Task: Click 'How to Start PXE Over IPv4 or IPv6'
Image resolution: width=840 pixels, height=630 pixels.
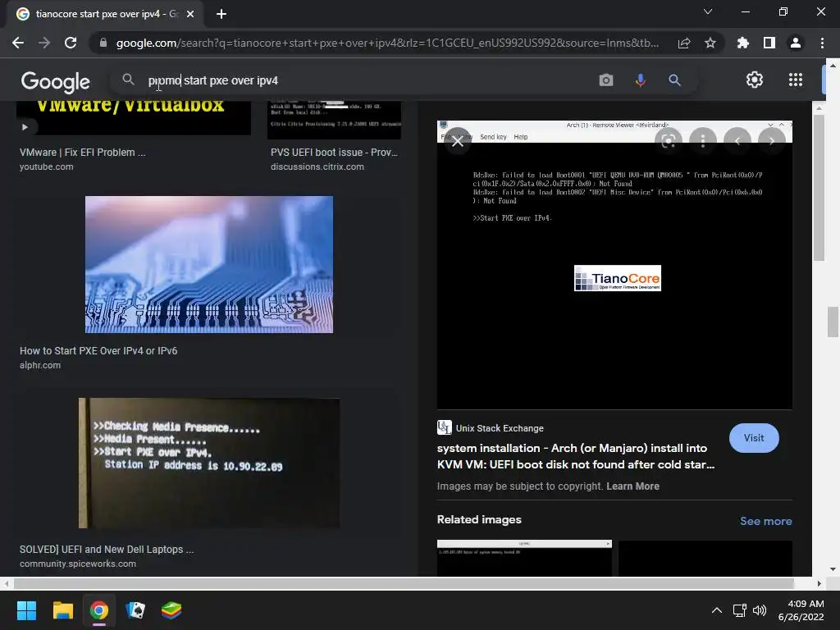Action: pyautogui.click(x=98, y=351)
